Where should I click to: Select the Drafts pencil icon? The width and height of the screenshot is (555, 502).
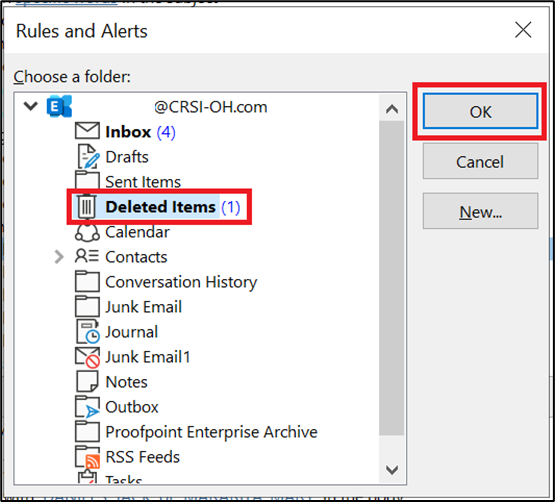coord(88,156)
